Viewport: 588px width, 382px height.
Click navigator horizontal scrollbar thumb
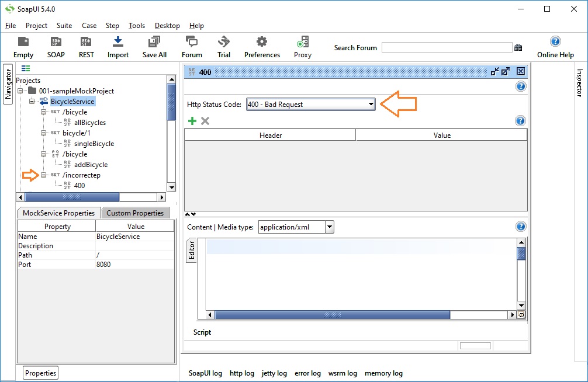[x=72, y=197]
